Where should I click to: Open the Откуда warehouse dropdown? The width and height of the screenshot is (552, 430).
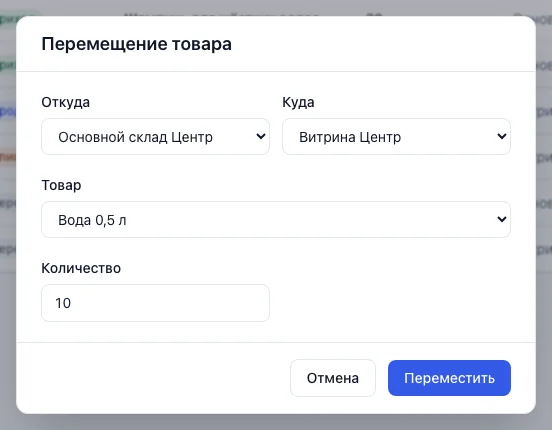pos(155,137)
